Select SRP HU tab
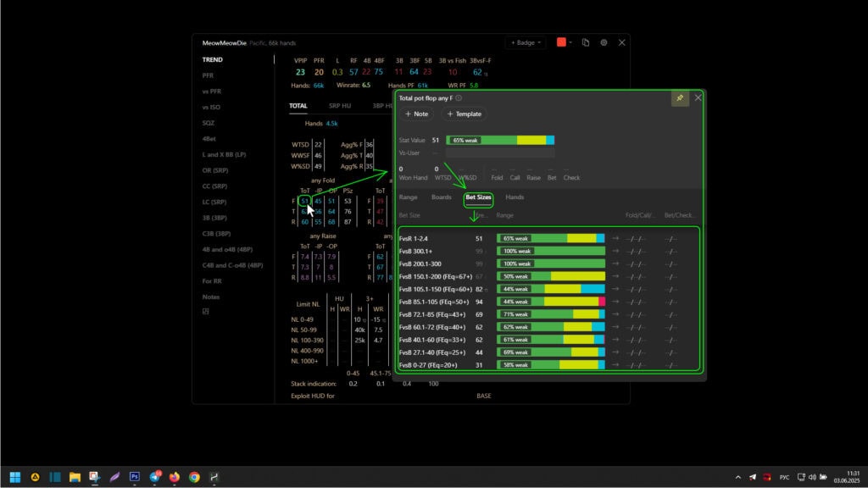The height and width of the screenshot is (488, 868). 341,106
